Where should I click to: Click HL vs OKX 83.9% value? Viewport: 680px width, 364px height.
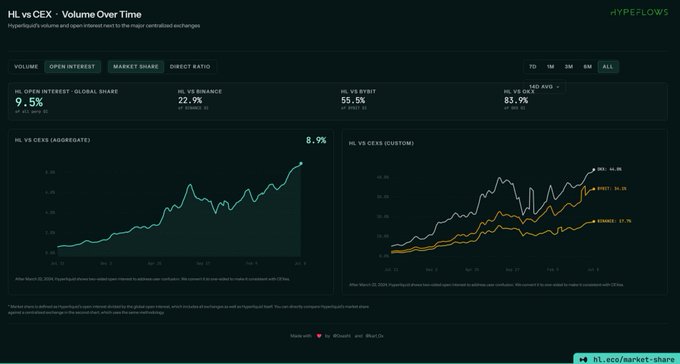tap(516, 101)
